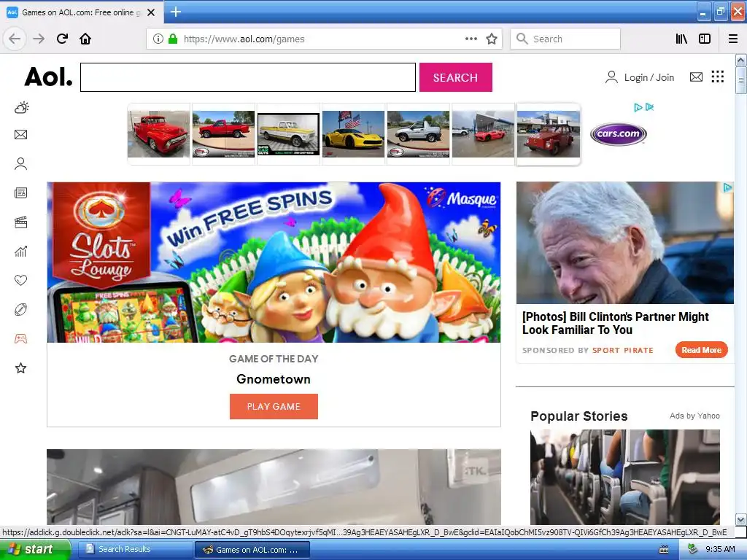Open the Library icon in toolbar

point(681,39)
